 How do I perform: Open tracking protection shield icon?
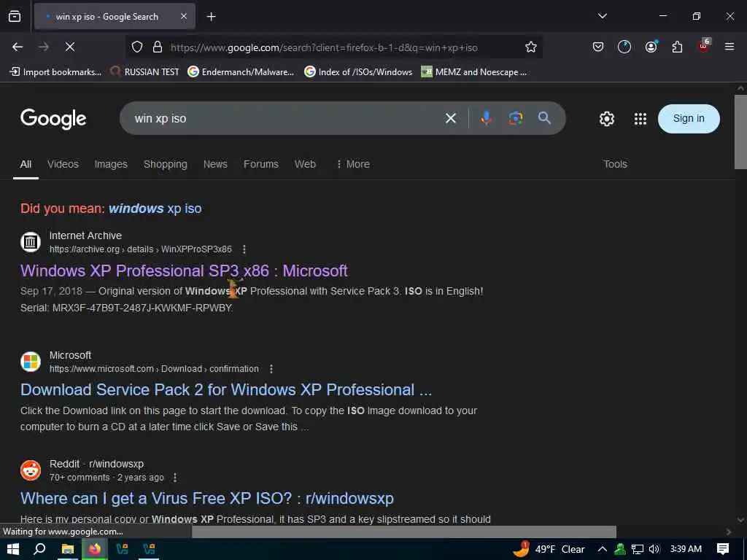[x=137, y=47]
